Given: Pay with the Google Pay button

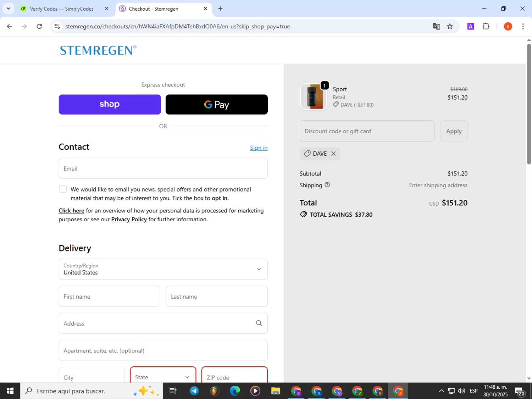Looking at the screenshot, I should [x=216, y=104].
